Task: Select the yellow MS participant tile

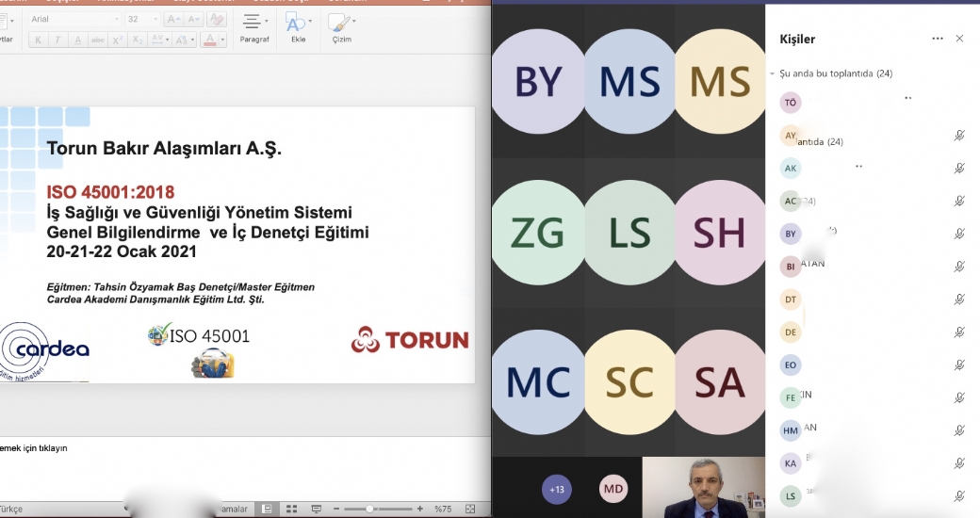Action: pyautogui.click(x=720, y=82)
